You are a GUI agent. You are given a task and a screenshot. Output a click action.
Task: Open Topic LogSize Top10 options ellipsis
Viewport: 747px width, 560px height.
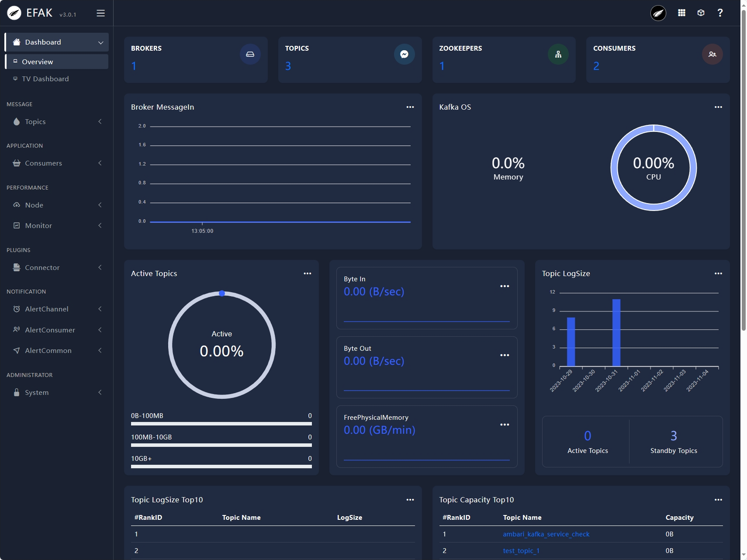(410, 500)
